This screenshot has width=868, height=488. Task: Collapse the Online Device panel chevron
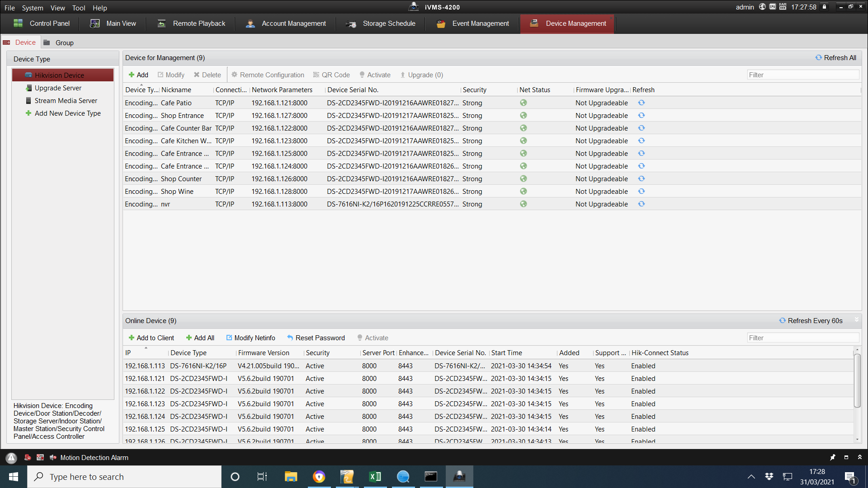(856, 320)
